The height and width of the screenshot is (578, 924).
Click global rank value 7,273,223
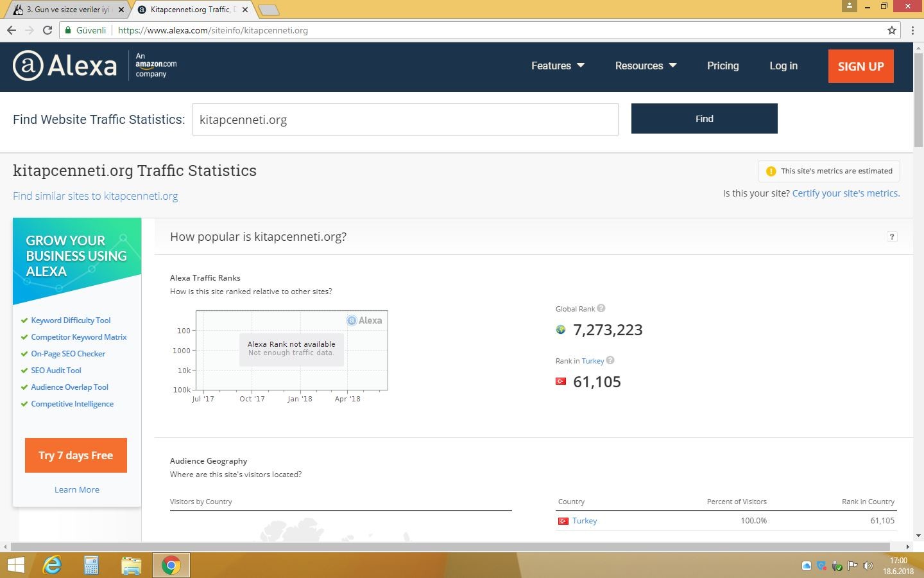point(608,330)
